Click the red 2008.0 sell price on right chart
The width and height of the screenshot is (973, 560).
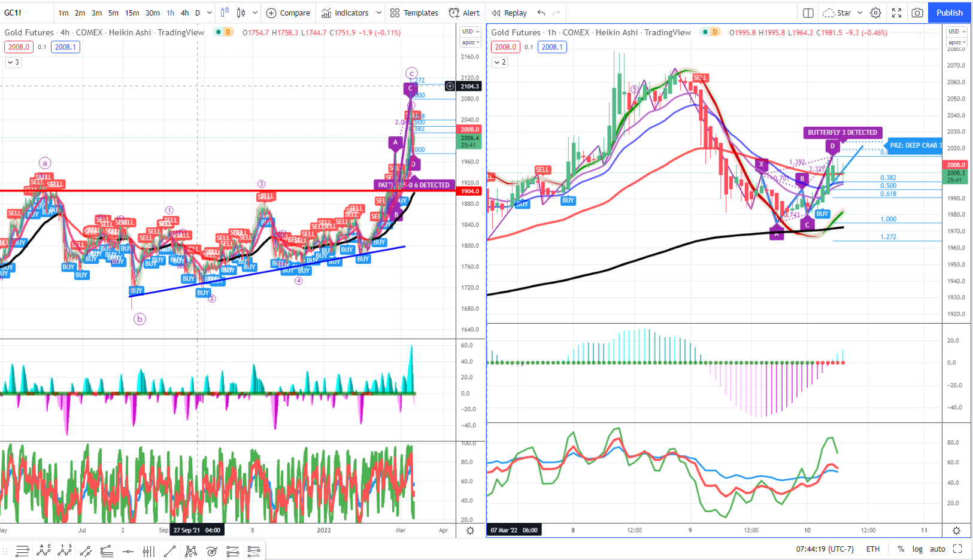(x=505, y=47)
